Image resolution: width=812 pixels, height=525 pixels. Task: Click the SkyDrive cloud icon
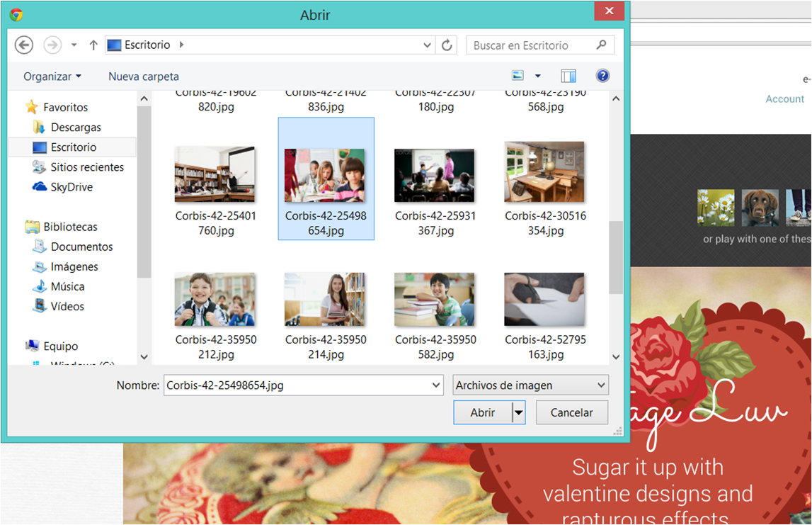[40, 186]
